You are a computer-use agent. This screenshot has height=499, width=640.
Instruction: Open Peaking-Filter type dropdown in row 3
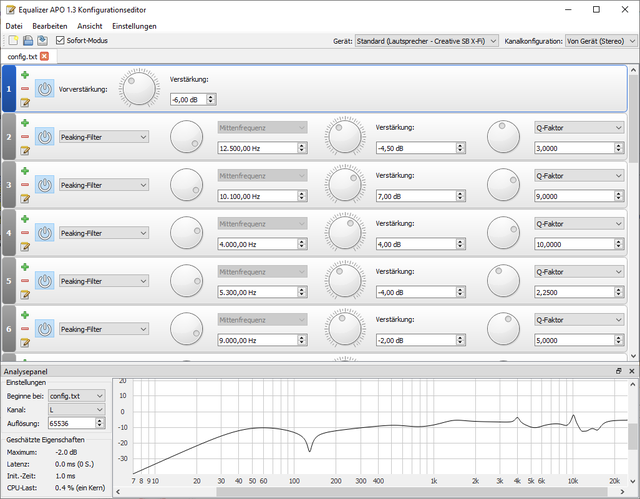103,185
